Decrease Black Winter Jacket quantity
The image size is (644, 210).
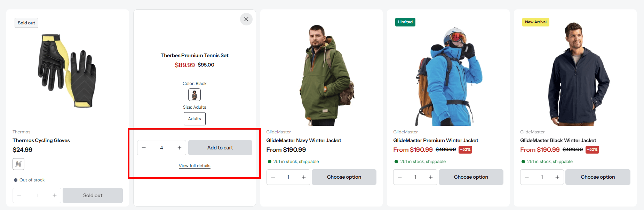tap(527, 177)
